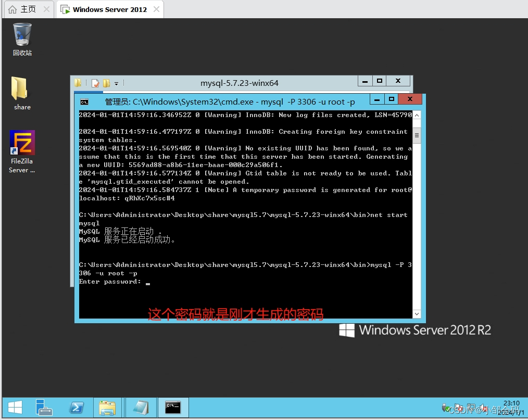Select the Windows Server 2012 tab

tap(110, 9)
